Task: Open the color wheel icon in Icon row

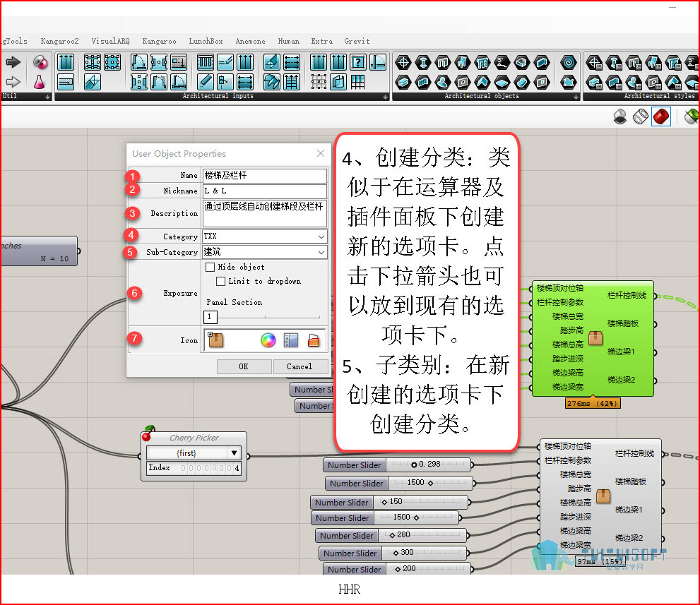Action: pos(268,340)
